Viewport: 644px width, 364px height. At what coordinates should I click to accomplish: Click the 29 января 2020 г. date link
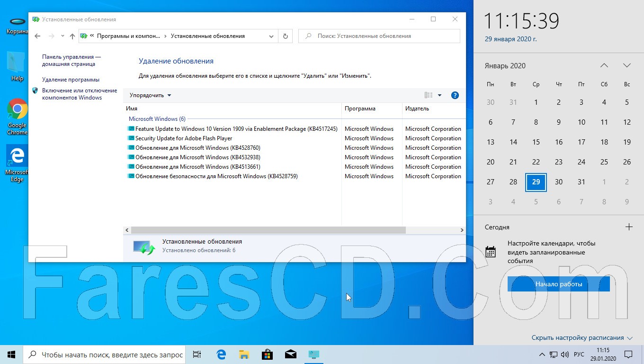point(510,39)
